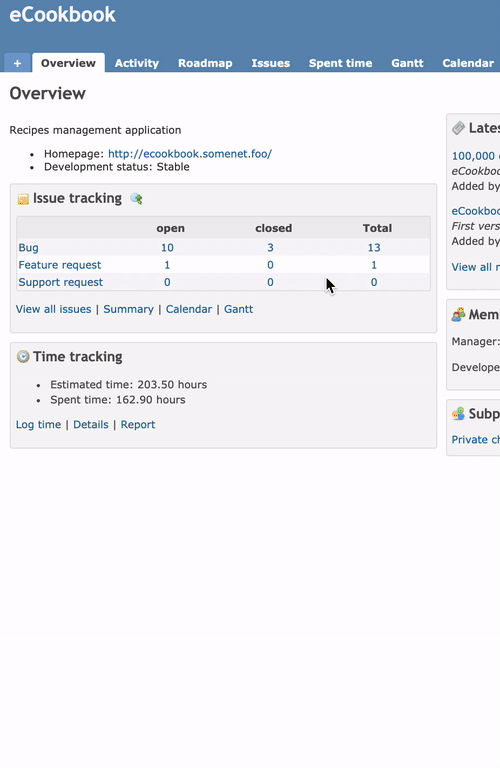The image size is (500, 768).
Task: Click the Time tracking clock icon
Action: [23, 357]
